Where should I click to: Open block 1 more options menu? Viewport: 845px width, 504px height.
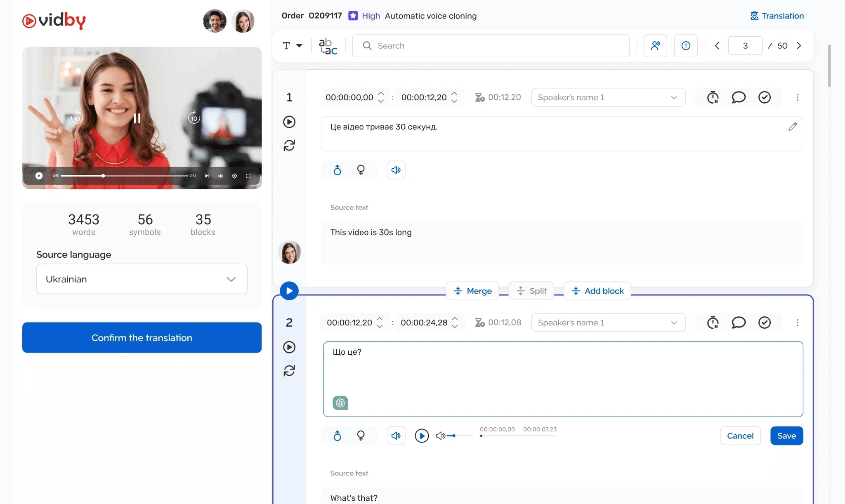click(797, 97)
